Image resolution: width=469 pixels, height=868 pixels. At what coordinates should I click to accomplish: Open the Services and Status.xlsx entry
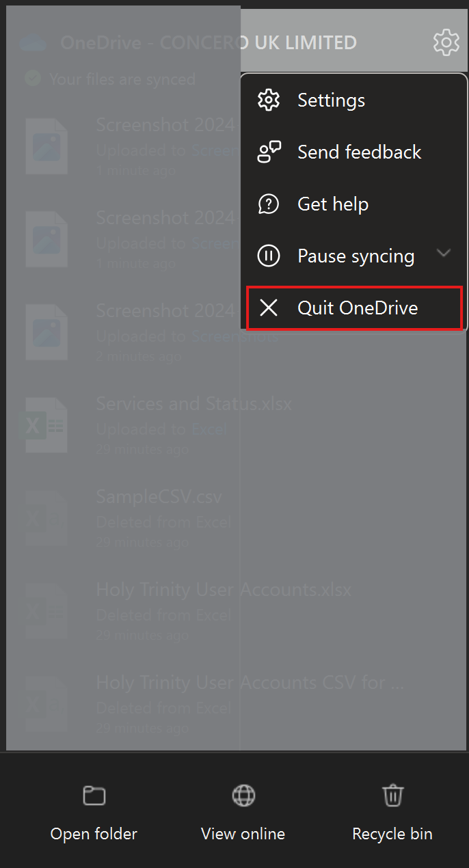pyautogui.click(x=194, y=403)
